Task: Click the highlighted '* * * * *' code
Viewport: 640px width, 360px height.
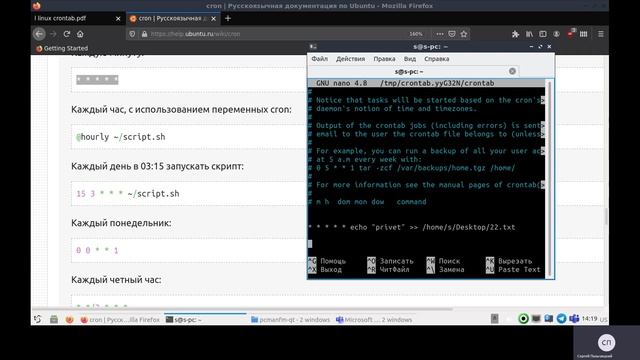Action: tap(97, 80)
